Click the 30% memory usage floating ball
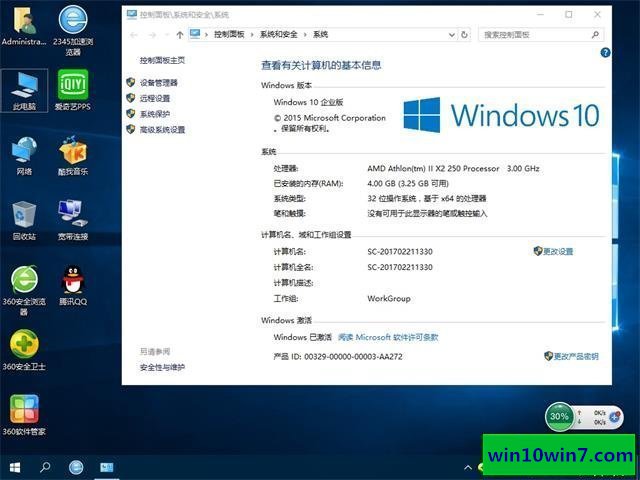 click(x=559, y=416)
